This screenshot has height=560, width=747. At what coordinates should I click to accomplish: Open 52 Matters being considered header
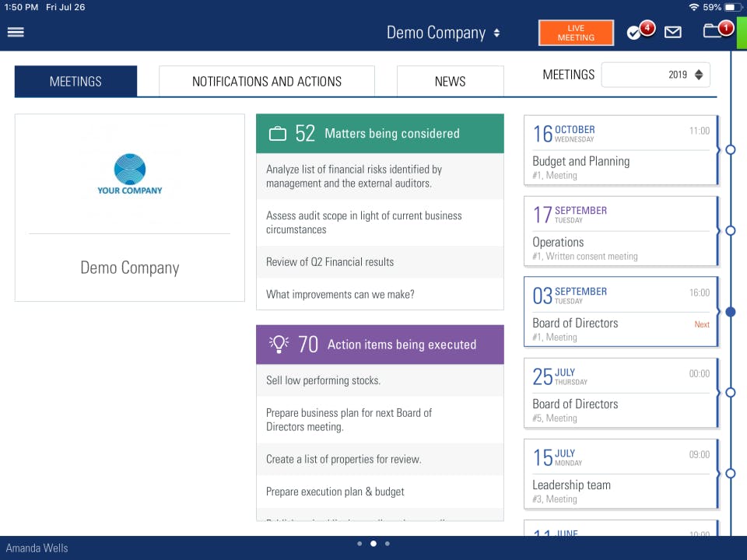click(380, 133)
